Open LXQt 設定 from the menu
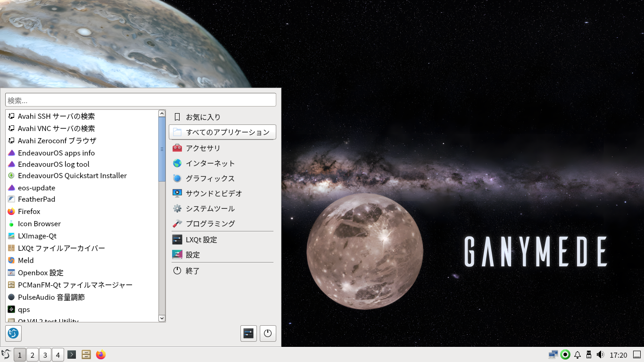The image size is (644, 362). [x=223, y=239]
